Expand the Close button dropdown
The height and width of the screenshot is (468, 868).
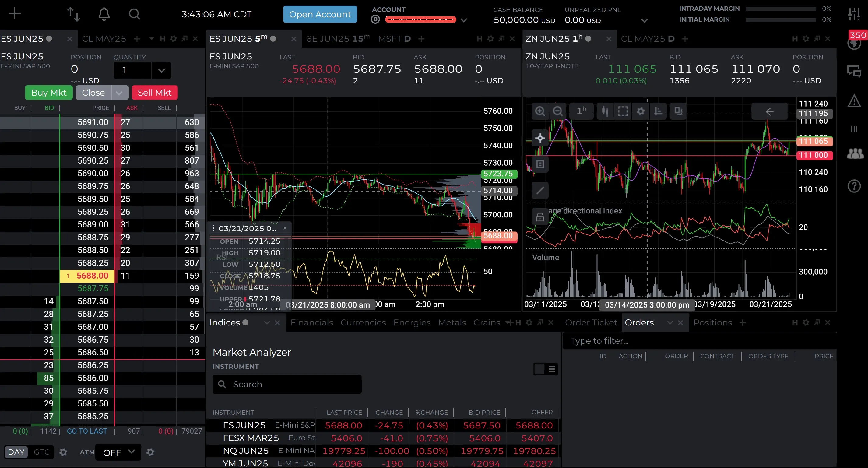119,93
